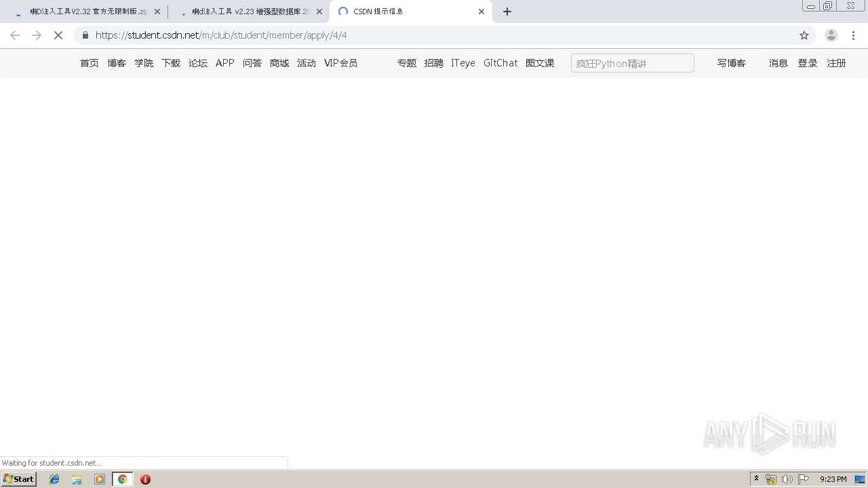Close the CSDN 提示信息 tab

481,12
